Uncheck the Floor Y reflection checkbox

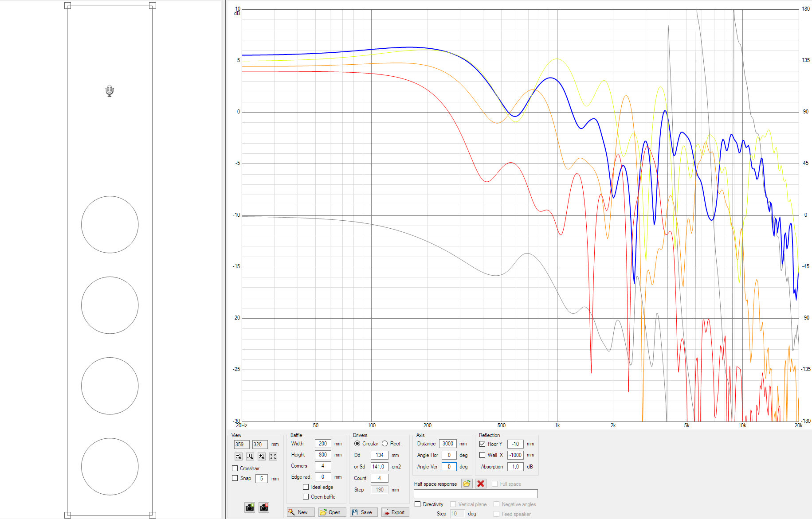pyautogui.click(x=482, y=444)
